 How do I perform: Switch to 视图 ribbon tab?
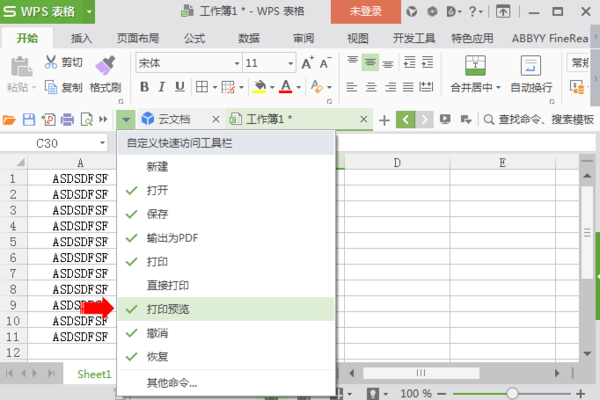(358, 38)
